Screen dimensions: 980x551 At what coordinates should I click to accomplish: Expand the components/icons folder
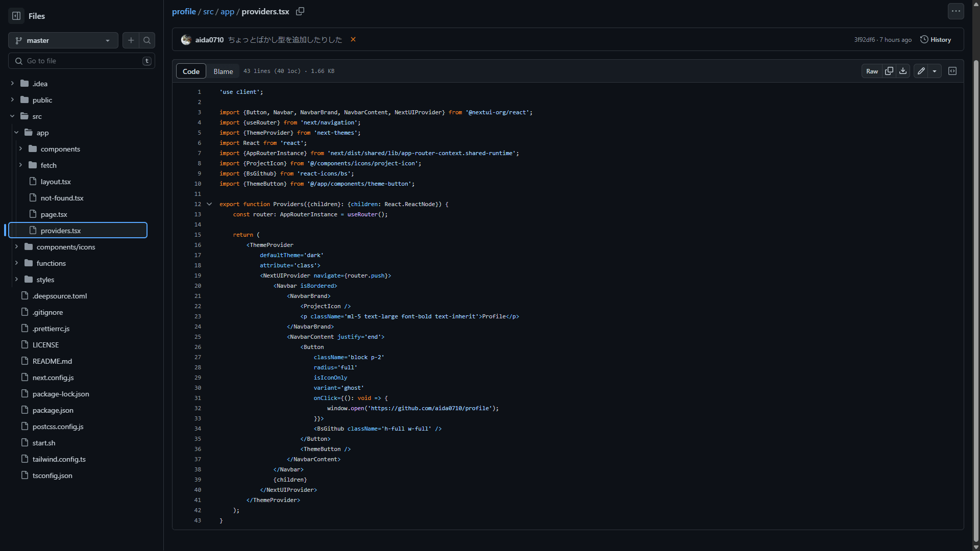coord(16,246)
